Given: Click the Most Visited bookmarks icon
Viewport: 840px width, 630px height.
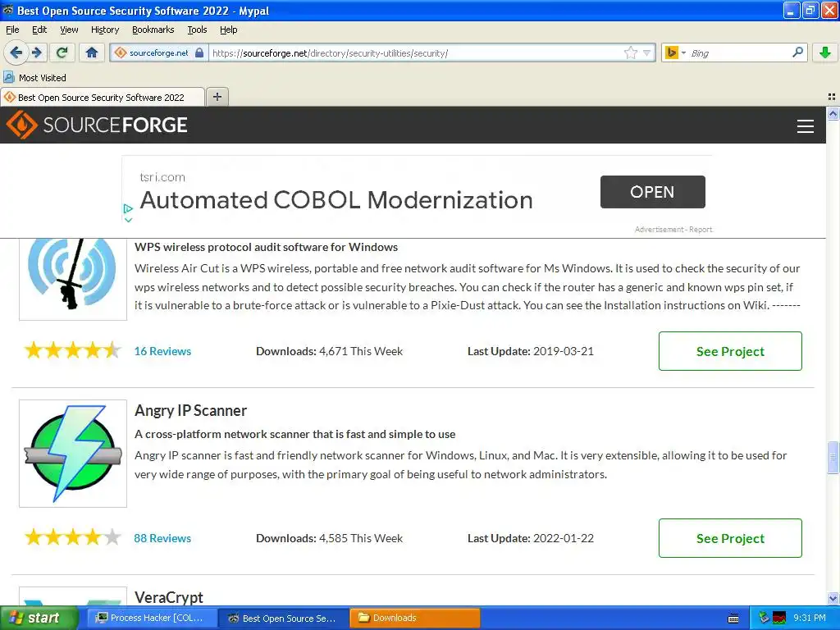Looking at the screenshot, I should (8, 77).
